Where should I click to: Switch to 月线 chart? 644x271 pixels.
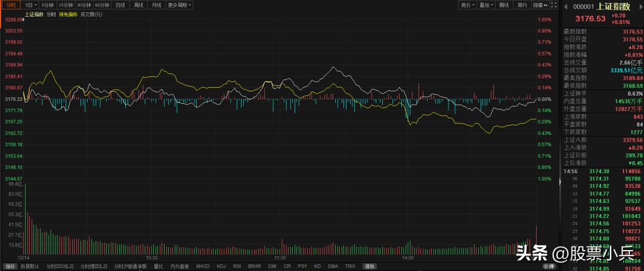pos(156,5)
